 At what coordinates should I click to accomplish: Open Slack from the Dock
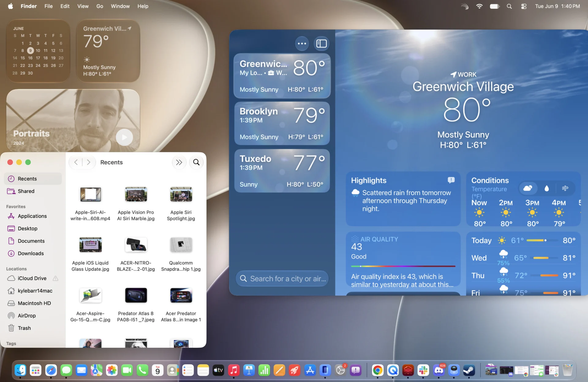coord(423,370)
